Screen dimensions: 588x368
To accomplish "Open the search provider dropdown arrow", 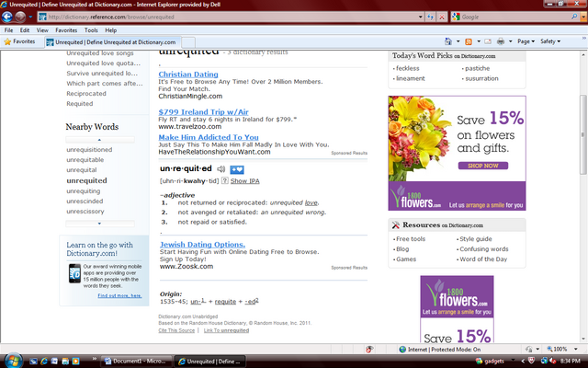I will pos(582,17).
